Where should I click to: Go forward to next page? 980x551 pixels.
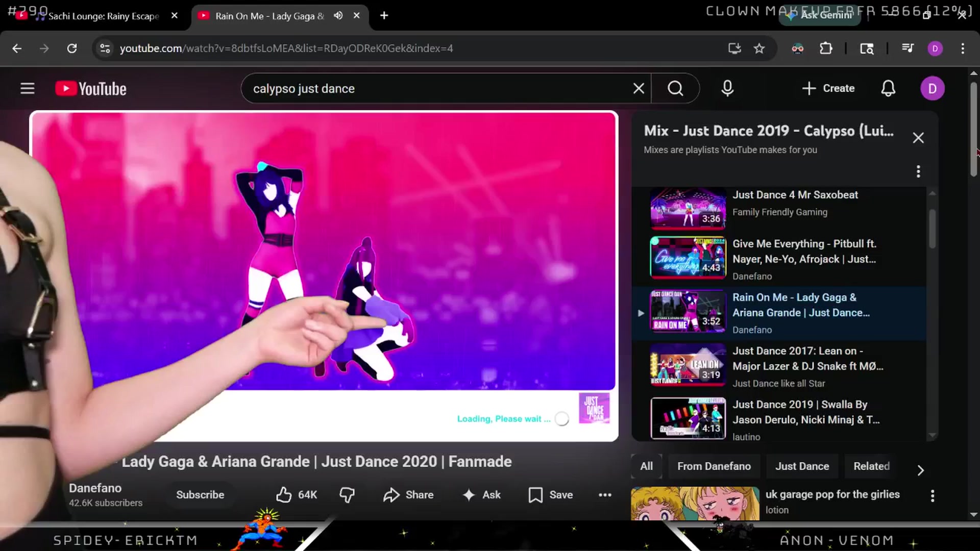click(x=44, y=48)
